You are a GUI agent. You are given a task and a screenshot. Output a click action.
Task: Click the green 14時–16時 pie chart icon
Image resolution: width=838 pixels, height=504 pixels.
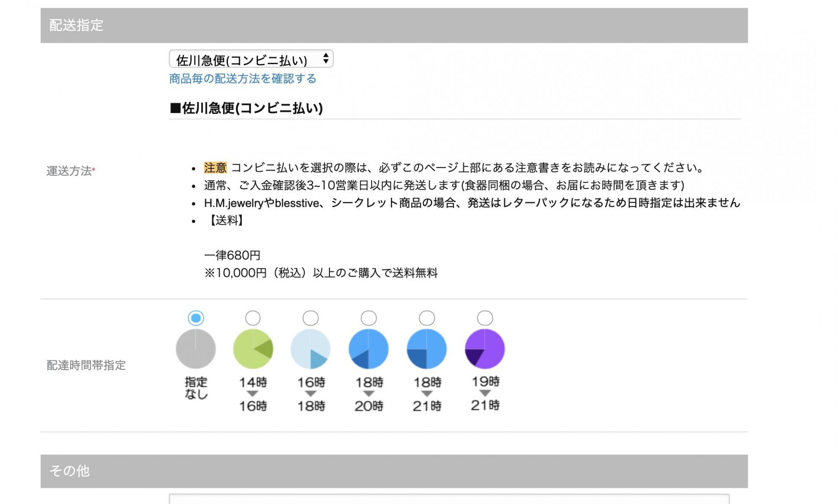(253, 349)
